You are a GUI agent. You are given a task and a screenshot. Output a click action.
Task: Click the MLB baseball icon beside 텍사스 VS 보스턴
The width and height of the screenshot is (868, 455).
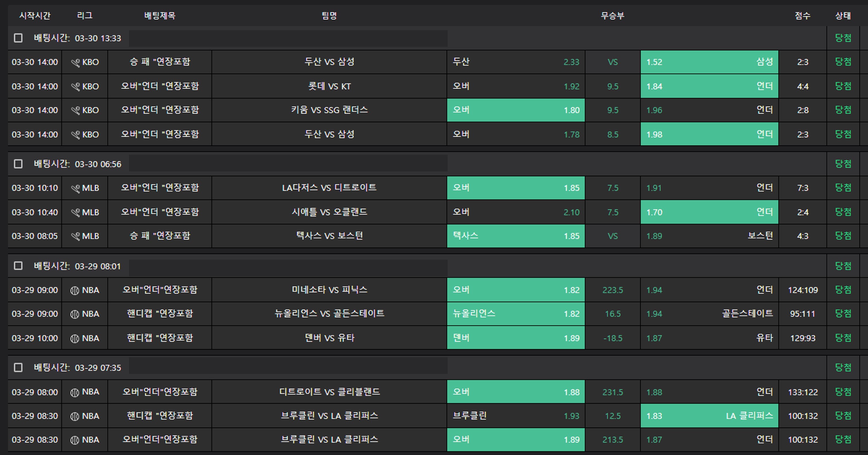click(76, 236)
